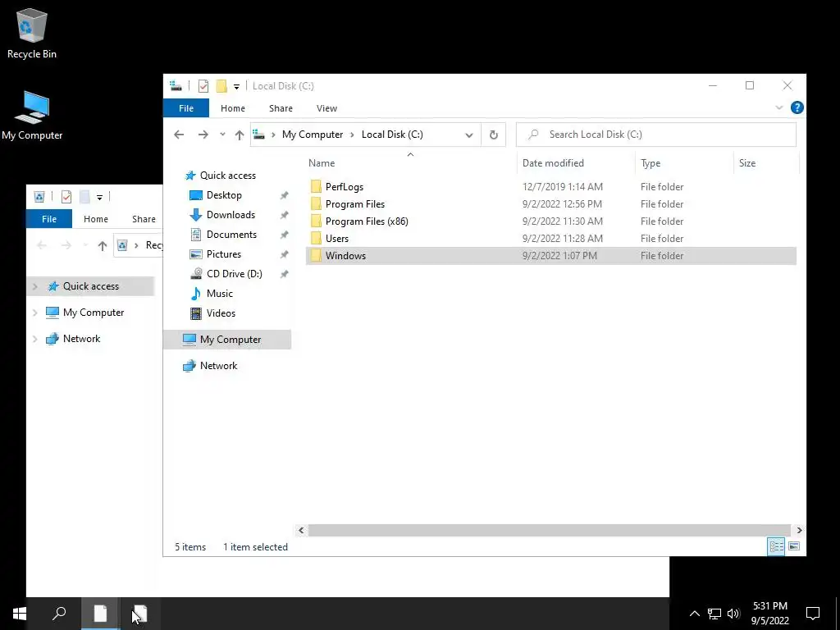Select Quick access in Local Disk navigation pane
Screen dimensions: 840x630
coord(228,176)
